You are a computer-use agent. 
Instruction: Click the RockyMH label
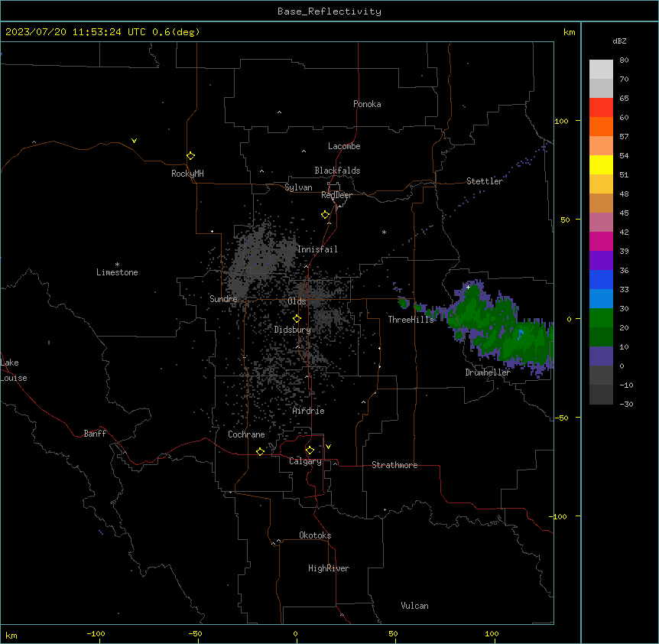pos(187,174)
